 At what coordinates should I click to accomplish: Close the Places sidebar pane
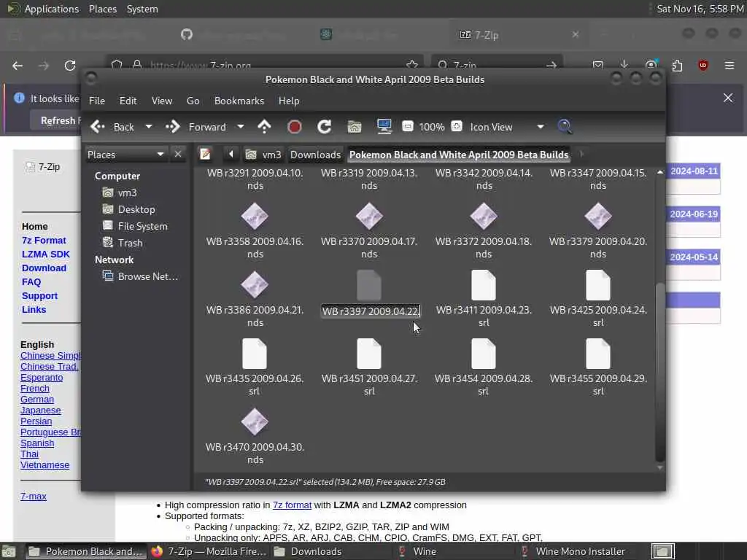click(178, 155)
